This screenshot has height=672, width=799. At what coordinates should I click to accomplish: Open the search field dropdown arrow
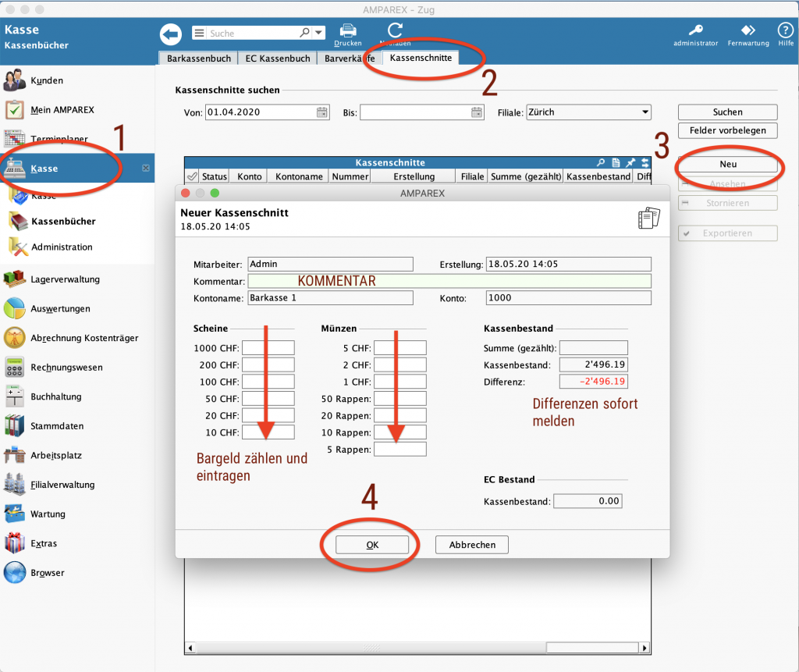tap(319, 34)
